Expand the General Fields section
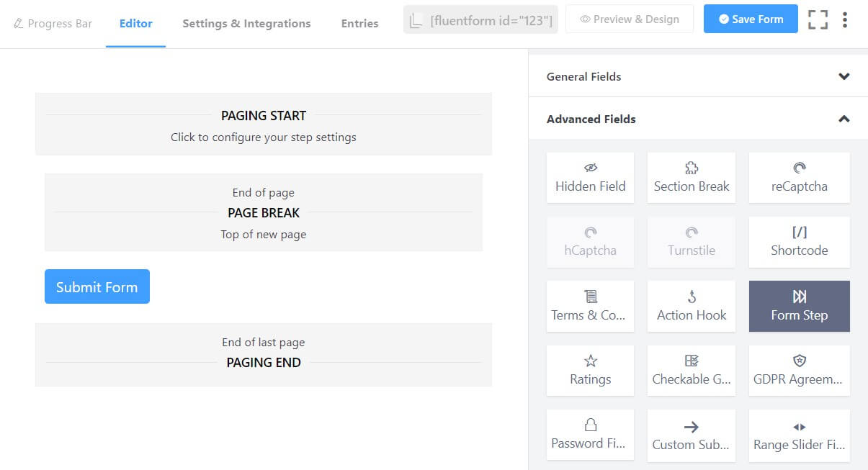868x470 pixels. click(x=844, y=76)
